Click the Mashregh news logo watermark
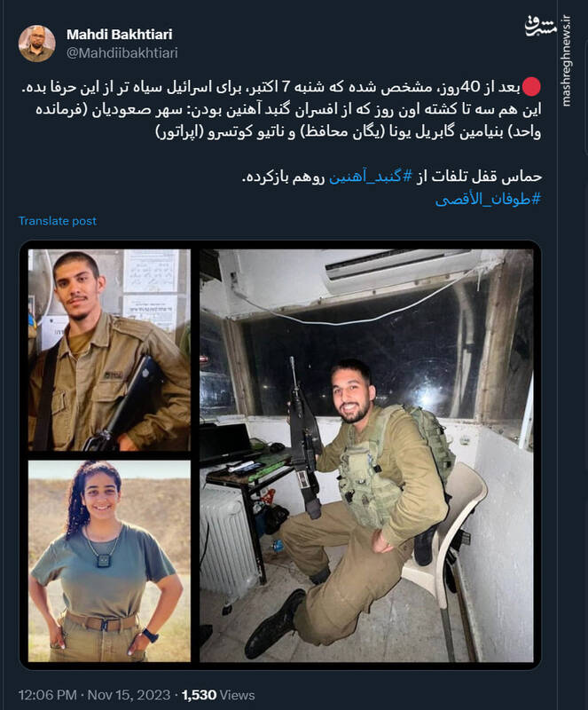 click(x=540, y=27)
